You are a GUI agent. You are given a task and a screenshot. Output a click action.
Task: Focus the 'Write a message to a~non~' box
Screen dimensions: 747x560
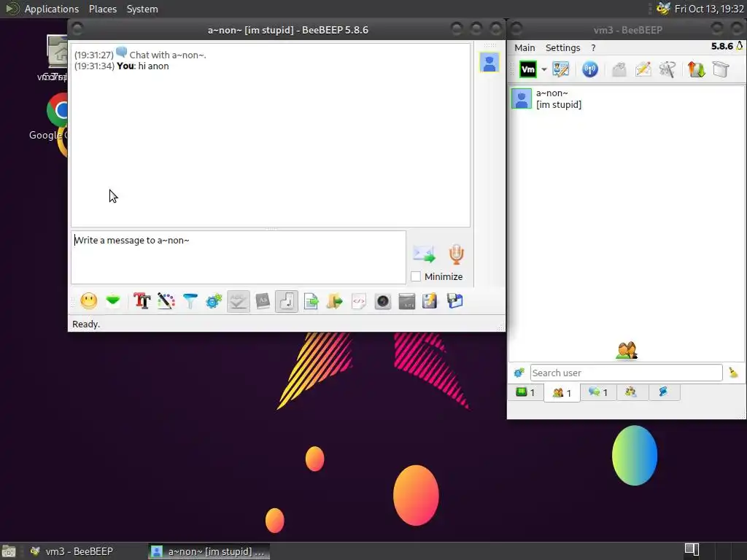point(239,257)
